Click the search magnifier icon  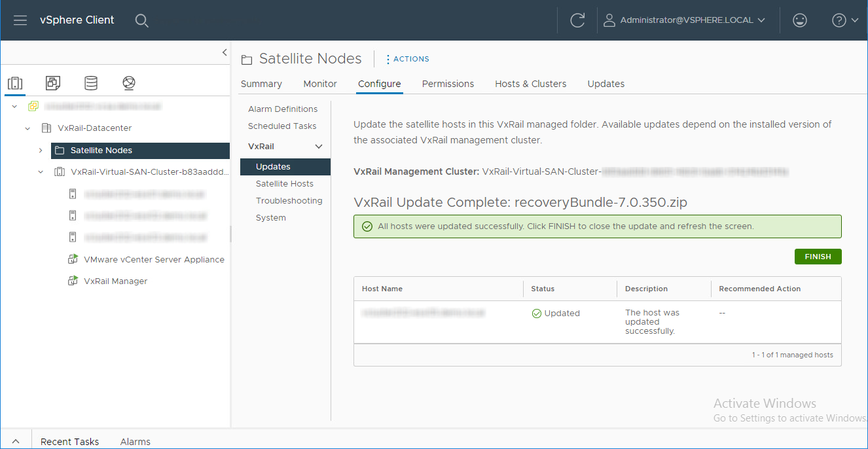[142, 20]
